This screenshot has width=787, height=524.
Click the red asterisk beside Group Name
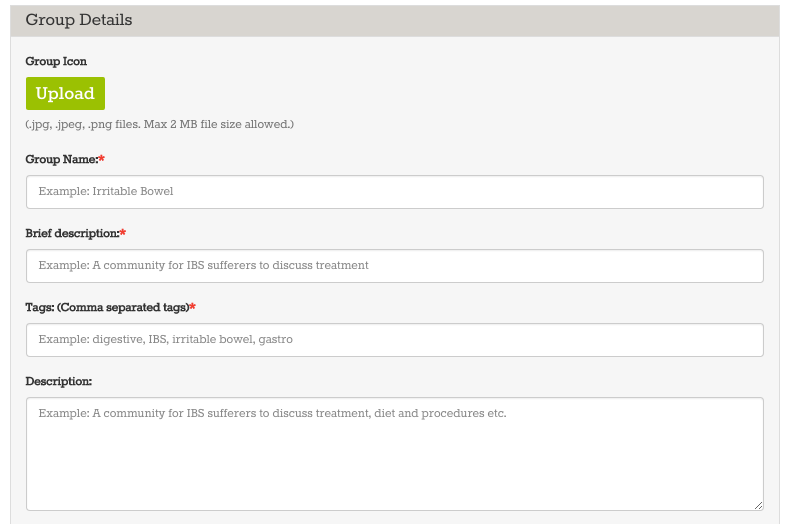pyautogui.click(x=102, y=159)
